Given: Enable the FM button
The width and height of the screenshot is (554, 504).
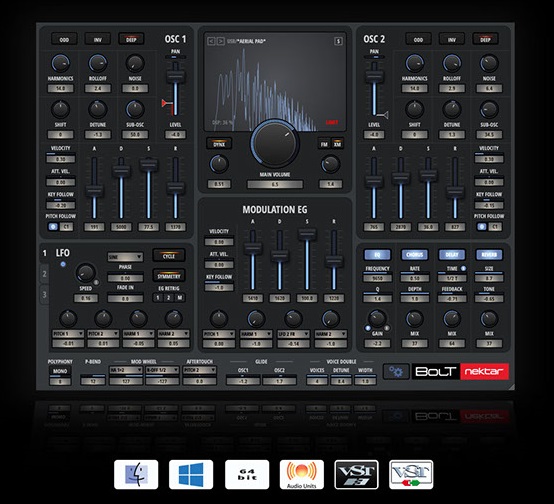Looking at the screenshot, I should click(324, 144).
